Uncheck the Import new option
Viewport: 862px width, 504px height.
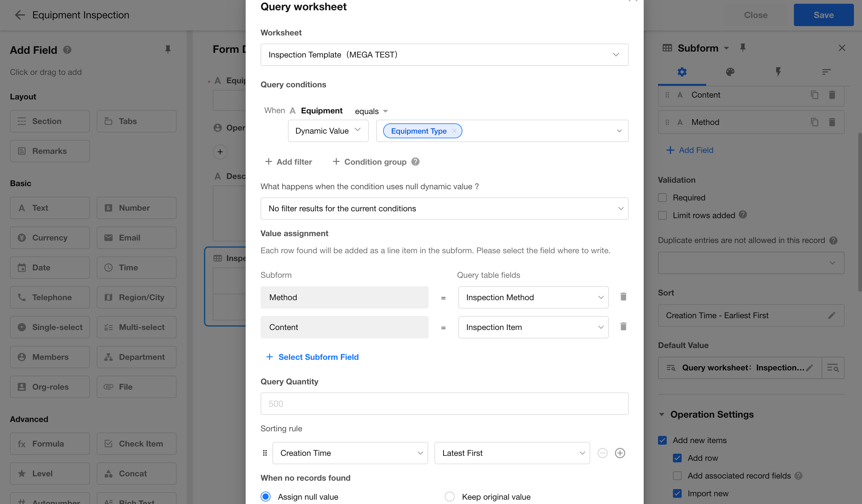click(x=677, y=493)
